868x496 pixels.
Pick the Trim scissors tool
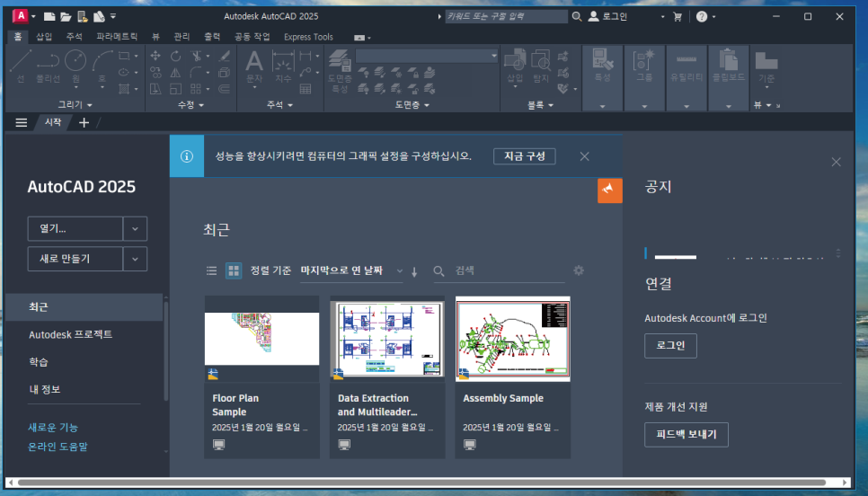[195, 56]
